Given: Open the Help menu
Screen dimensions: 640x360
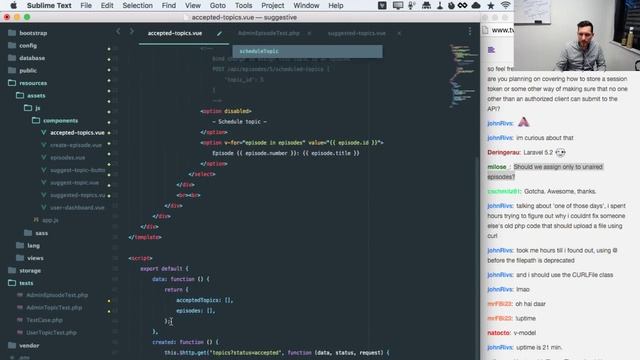Looking at the screenshot, I should 336,5.
